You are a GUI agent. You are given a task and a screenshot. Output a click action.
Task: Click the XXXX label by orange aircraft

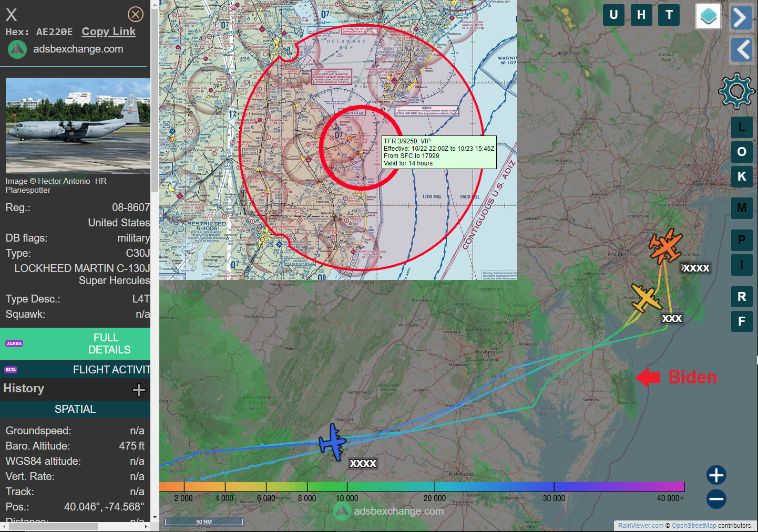point(695,268)
